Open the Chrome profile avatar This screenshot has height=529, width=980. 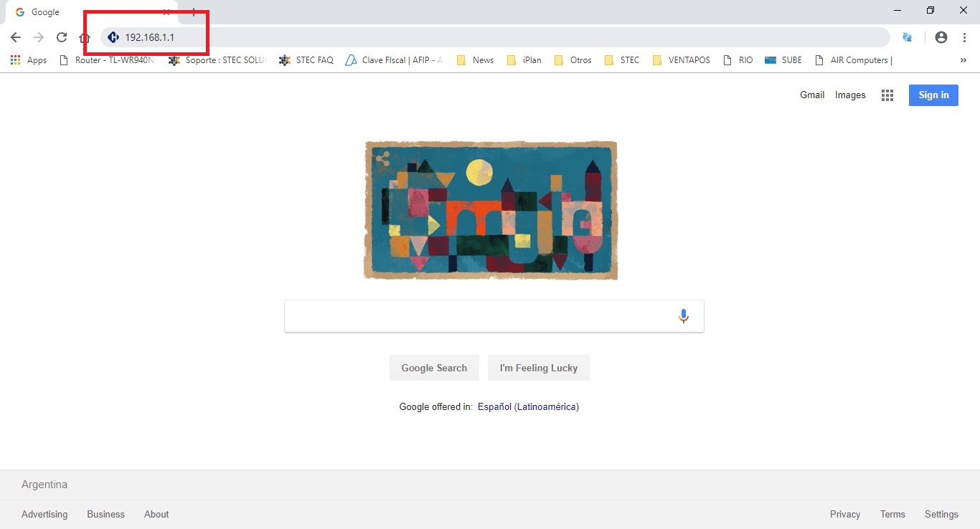pos(941,37)
